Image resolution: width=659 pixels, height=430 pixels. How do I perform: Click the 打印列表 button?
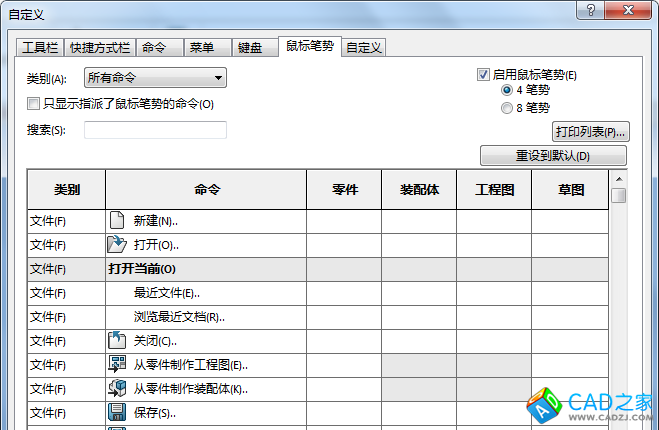[590, 132]
